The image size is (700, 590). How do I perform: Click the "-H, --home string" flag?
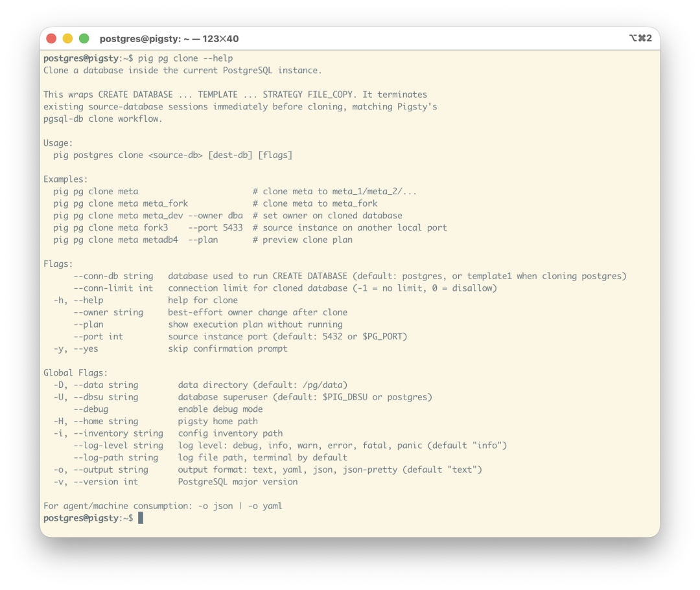point(96,421)
